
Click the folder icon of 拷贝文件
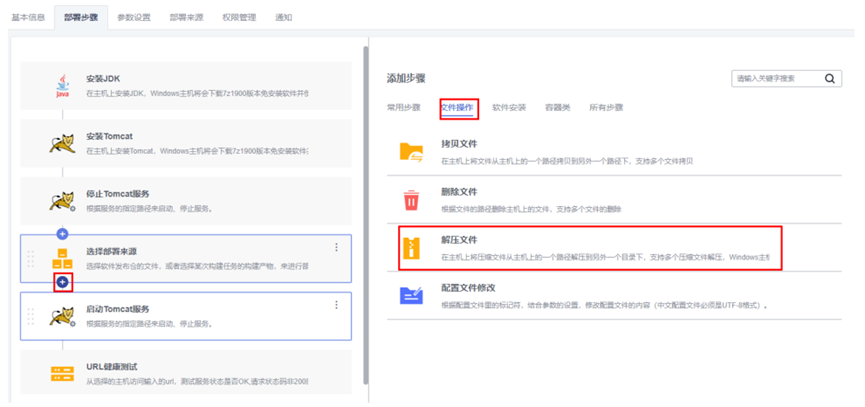(411, 152)
